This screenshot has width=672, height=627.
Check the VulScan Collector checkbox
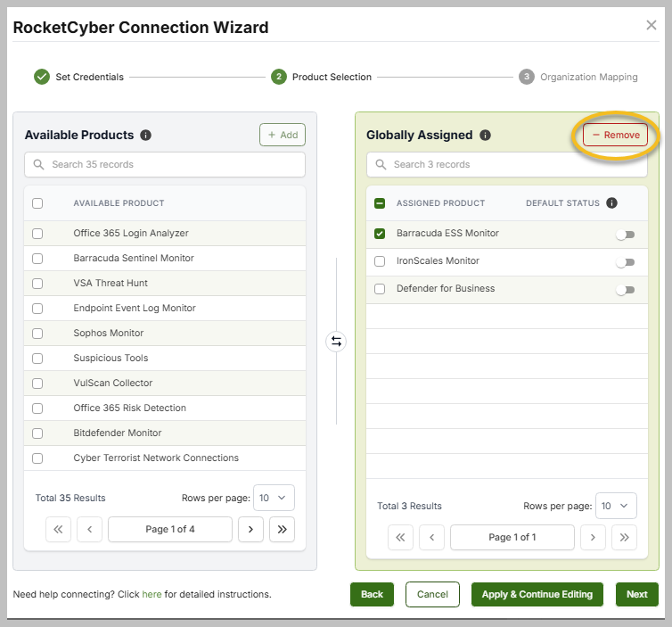click(37, 384)
